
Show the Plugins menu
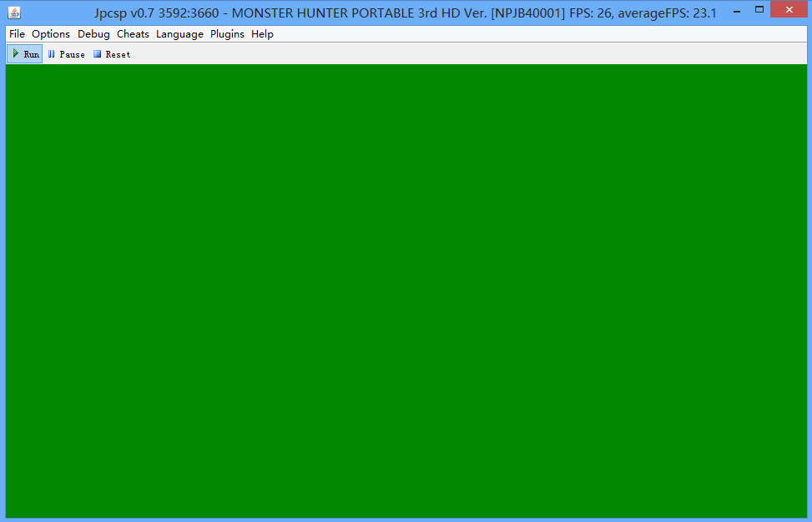(227, 34)
